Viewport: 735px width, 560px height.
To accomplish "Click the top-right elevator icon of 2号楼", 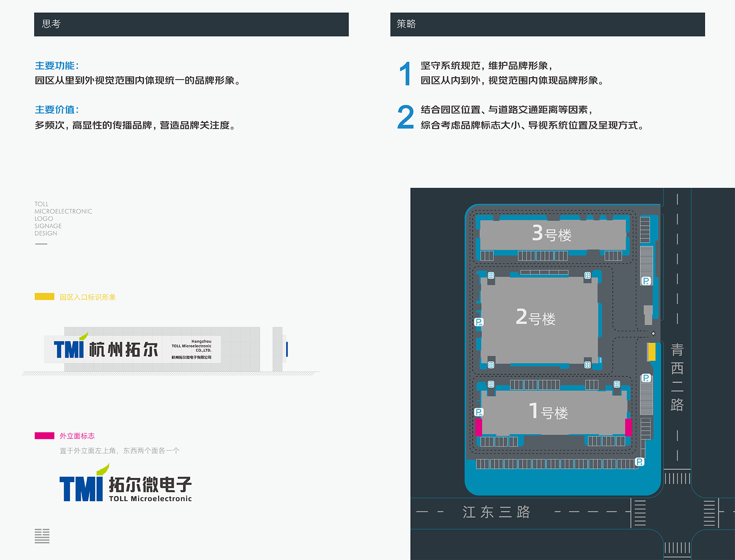I will click(x=588, y=275).
